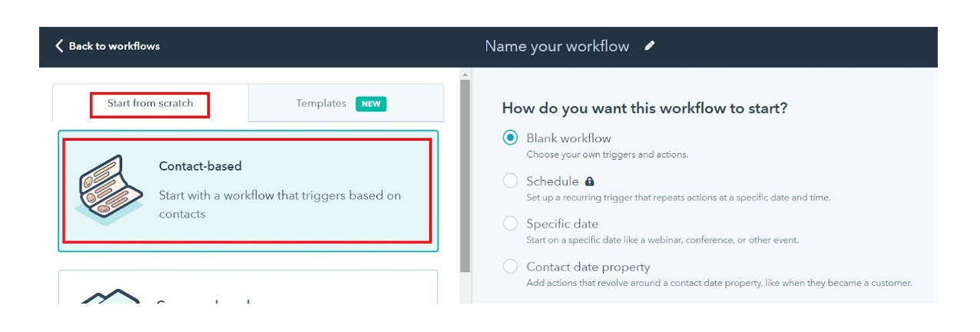Select the Contact-based workflow card
The width and height of the screenshot is (980, 332).
tap(248, 191)
